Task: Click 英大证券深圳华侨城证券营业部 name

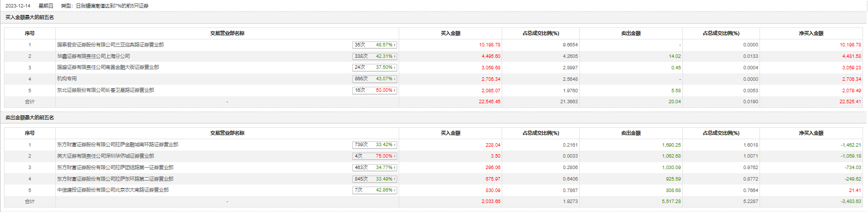Action: [x=106, y=156]
